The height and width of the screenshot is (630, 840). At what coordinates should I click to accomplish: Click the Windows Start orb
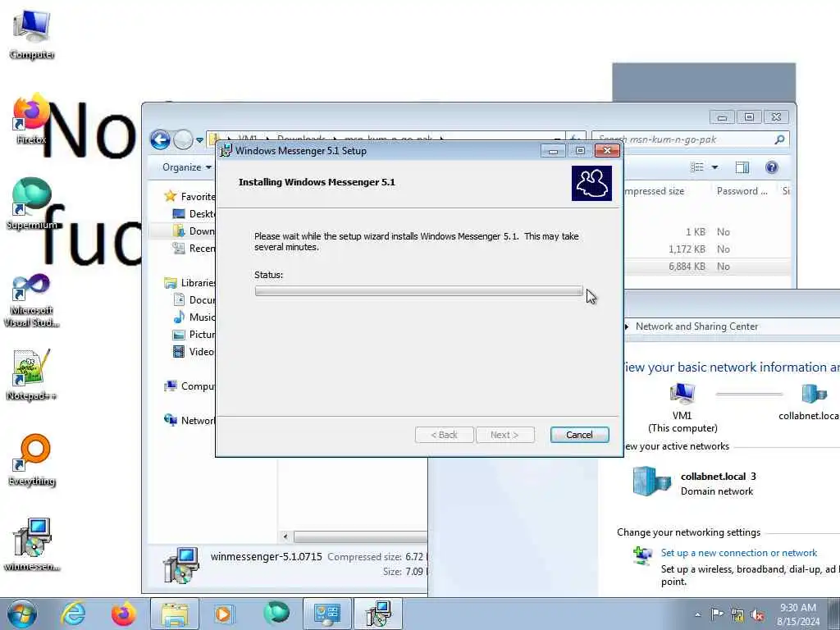[x=22, y=614]
